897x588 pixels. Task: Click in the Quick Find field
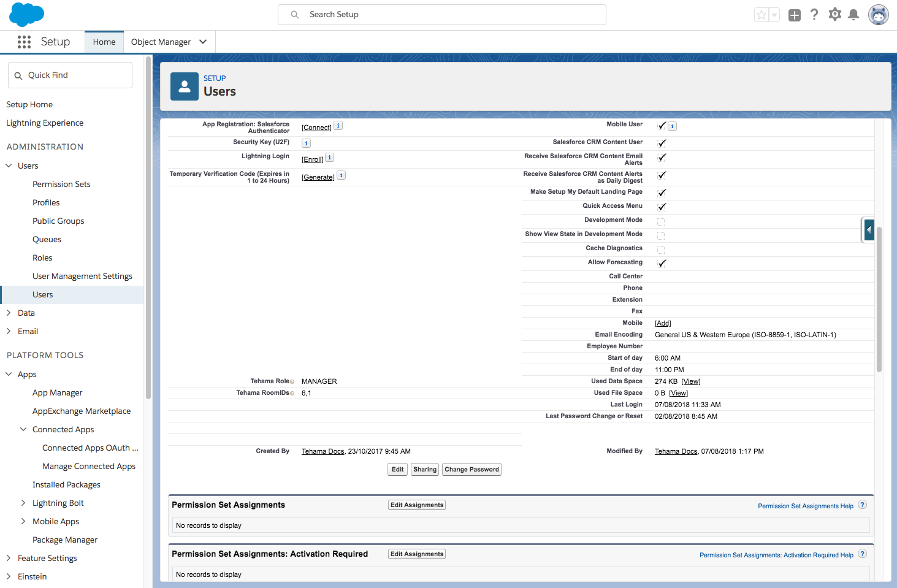[x=71, y=75]
